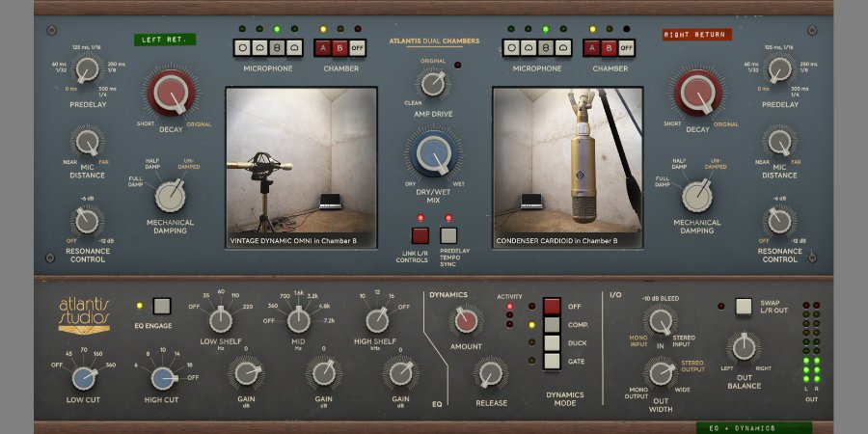Click the Amp Drive knob
Image resolution: width=868 pixels, height=434 pixels.
[x=433, y=84]
